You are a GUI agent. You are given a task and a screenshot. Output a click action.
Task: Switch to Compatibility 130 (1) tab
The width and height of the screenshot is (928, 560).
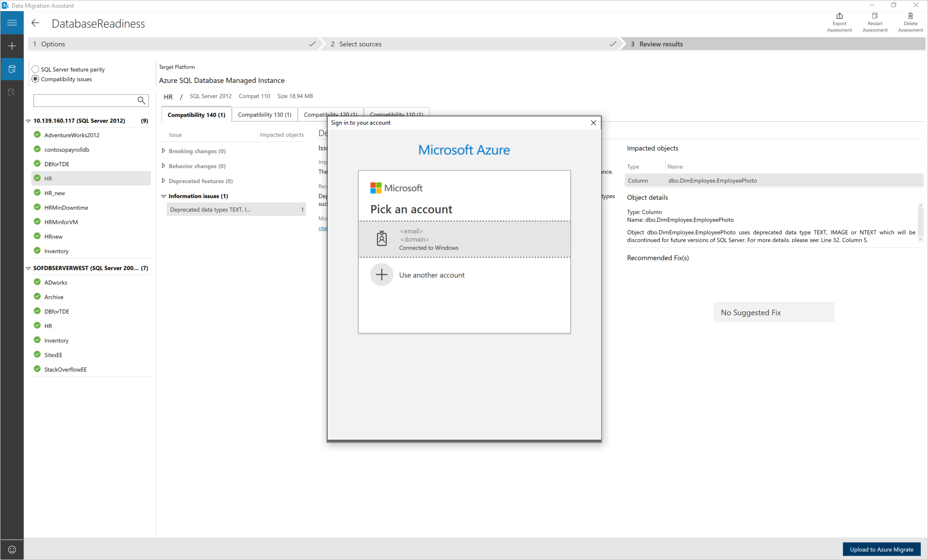pos(264,115)
